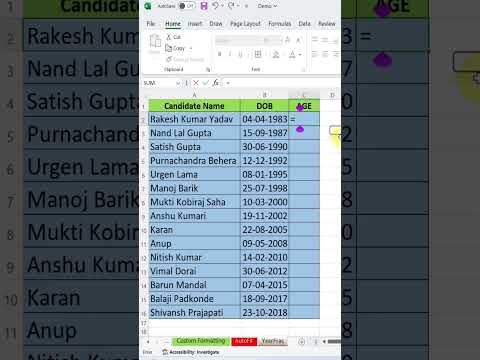Switch to the YearFrac sheet tab
The height and width of the screenshot is (360, 480).
[x=273, y=341]
